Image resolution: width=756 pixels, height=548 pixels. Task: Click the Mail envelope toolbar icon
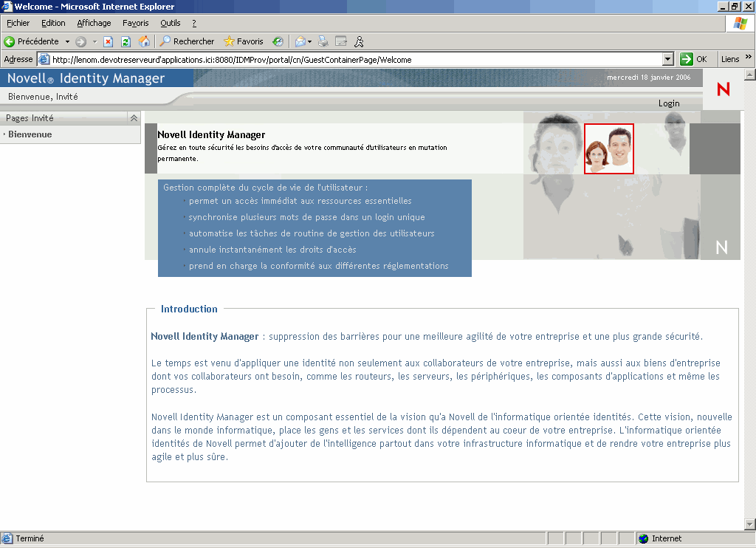[x=300, y=41]
